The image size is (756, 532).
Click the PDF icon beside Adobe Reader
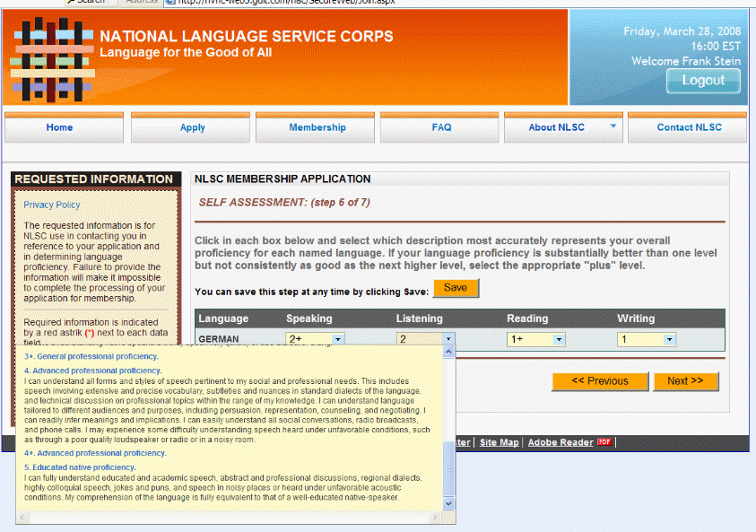[604, 441]
